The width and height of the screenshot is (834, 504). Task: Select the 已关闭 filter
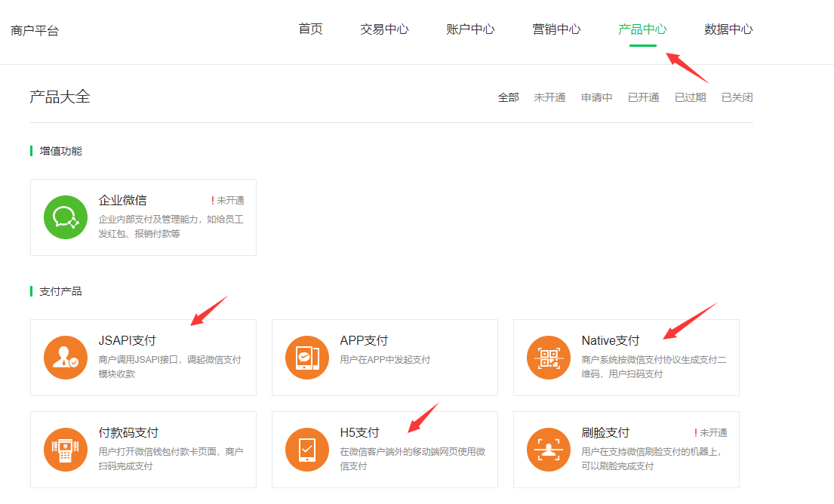click(x=737, y=97)
